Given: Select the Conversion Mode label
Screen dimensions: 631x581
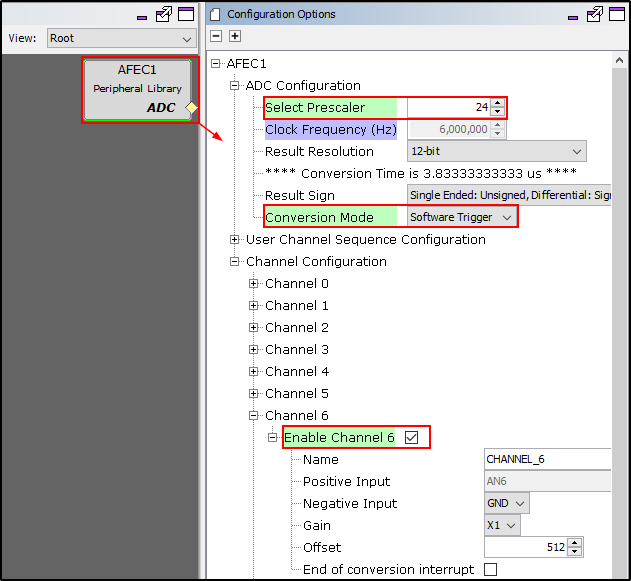Looking at the screenshot, I should point(319,217).
